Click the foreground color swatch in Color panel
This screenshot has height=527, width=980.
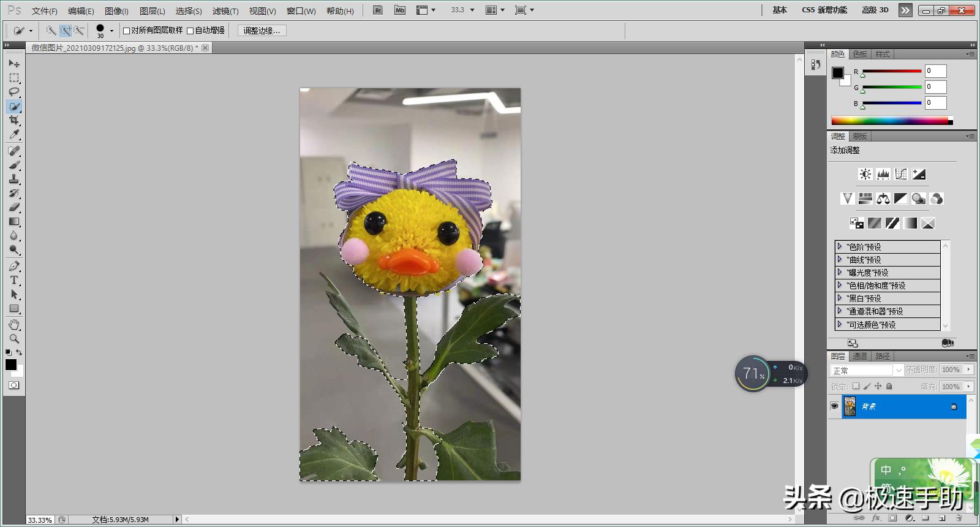(837, 73)
